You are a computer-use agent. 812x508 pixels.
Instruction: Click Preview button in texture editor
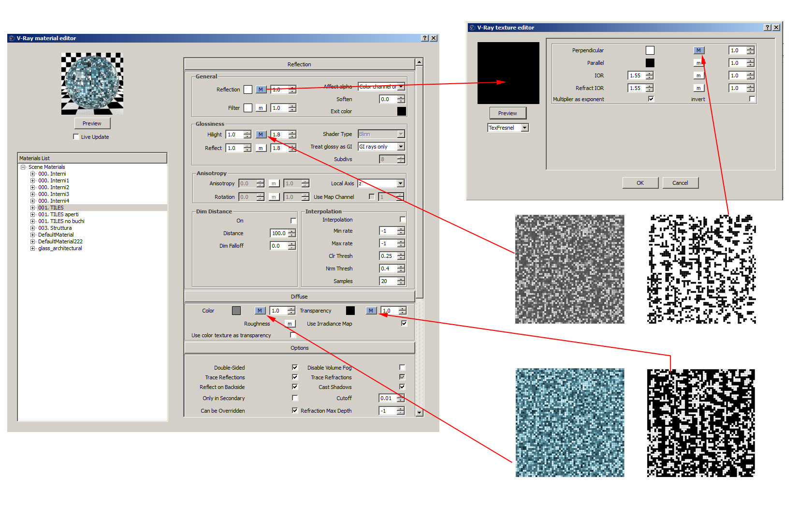pyautogui.click(x=507, y=113)
